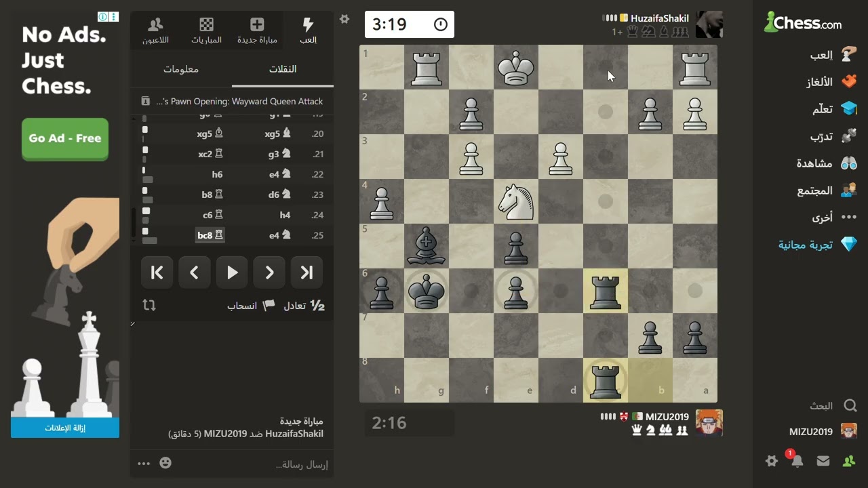Image resolution: width=868 pixels, height=488 pixels.
Task: Open the messages envelope icon
Action: tap(823, 461)
